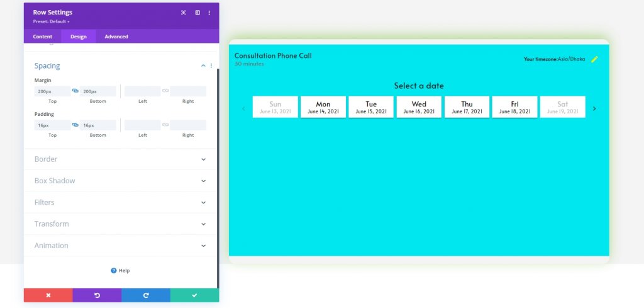Undo the last change in settings footer
Screen dimensions: 644x308
(x=97, y=295)
